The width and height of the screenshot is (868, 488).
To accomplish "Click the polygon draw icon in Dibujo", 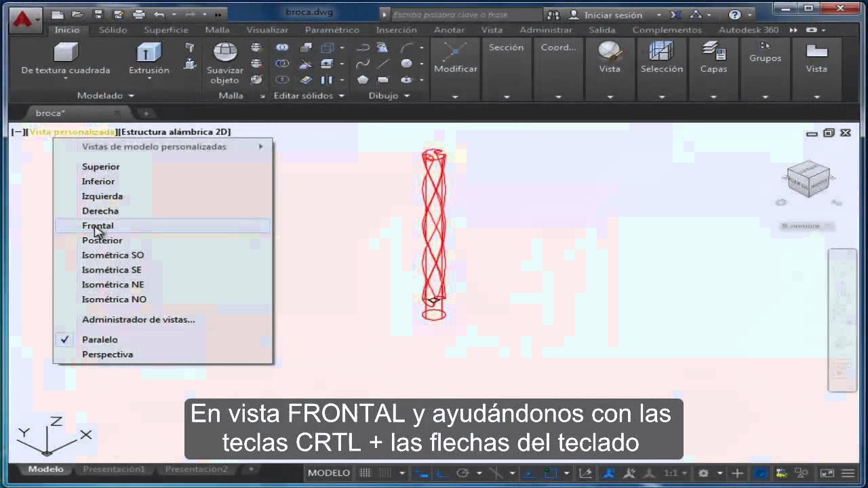I will coord(363,79).
